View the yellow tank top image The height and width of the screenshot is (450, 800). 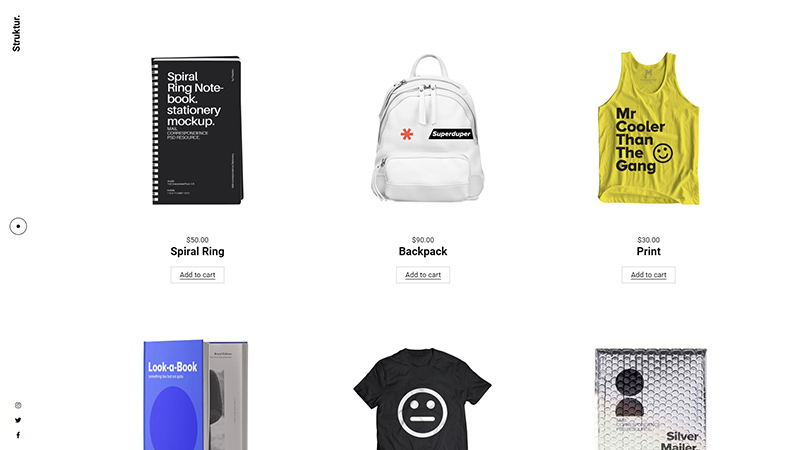click(648, 128)
